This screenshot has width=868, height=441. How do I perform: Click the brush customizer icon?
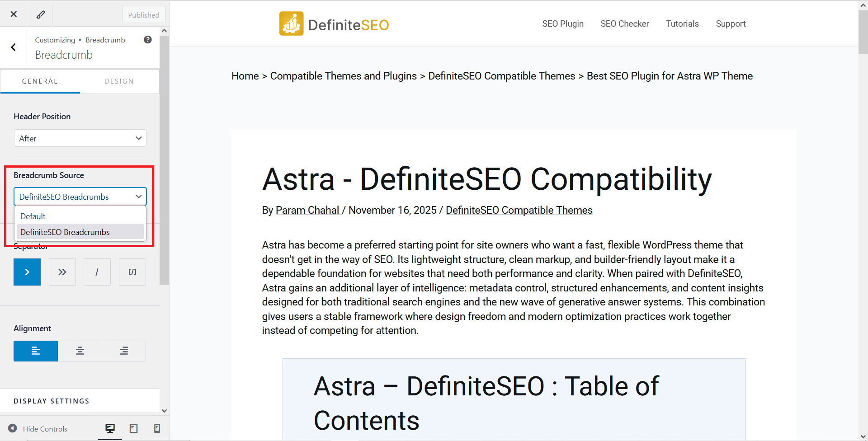point(40,14)
